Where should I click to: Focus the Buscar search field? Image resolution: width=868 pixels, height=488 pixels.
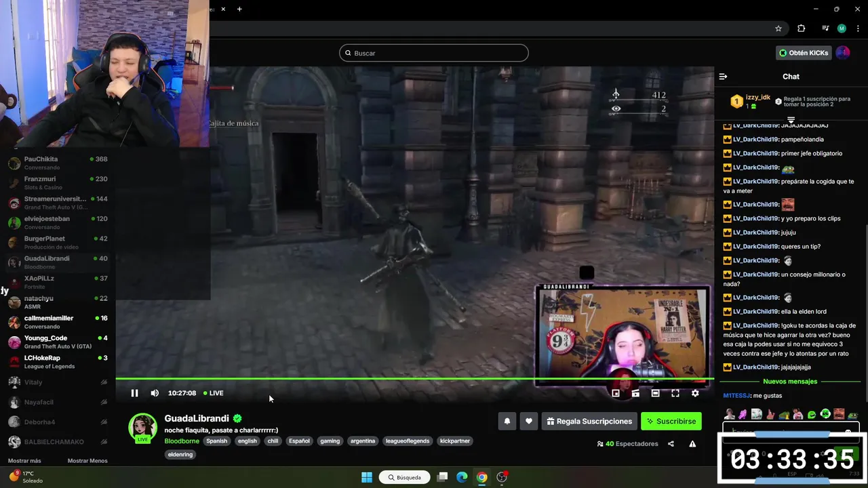click(434, 53)
